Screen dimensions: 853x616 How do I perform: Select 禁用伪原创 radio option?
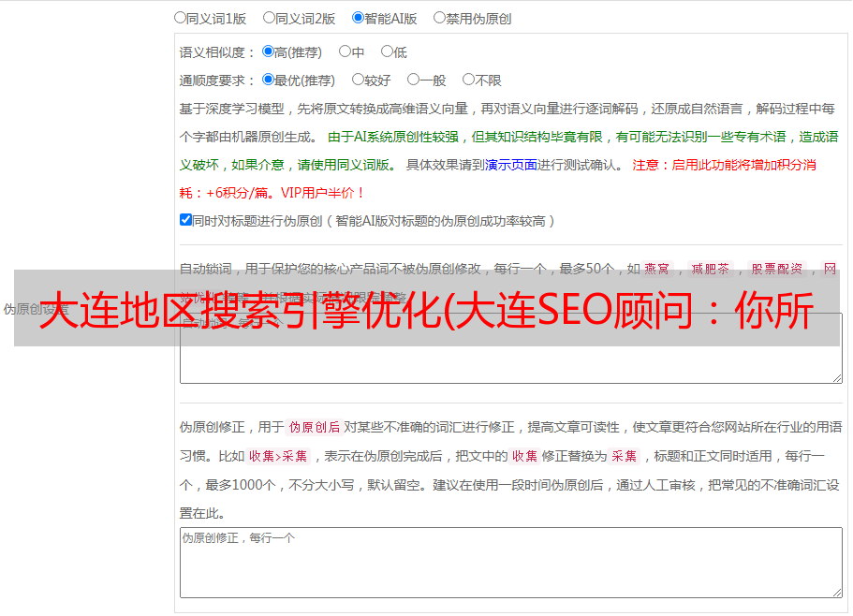tap(439, 18)
